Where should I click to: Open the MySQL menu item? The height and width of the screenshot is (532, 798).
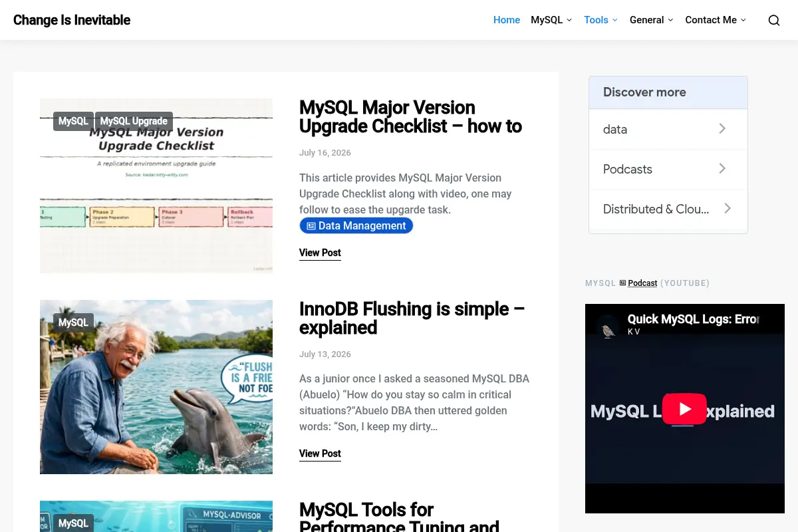[547, 20]
